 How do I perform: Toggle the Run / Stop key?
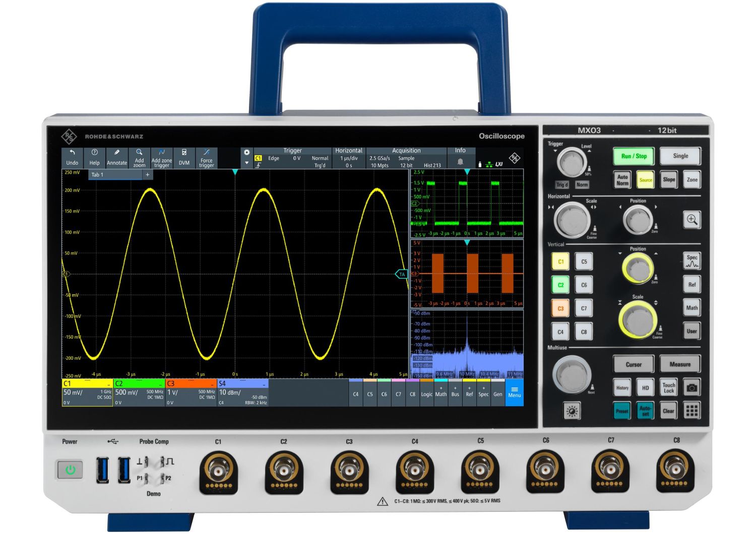click(634, 156)
